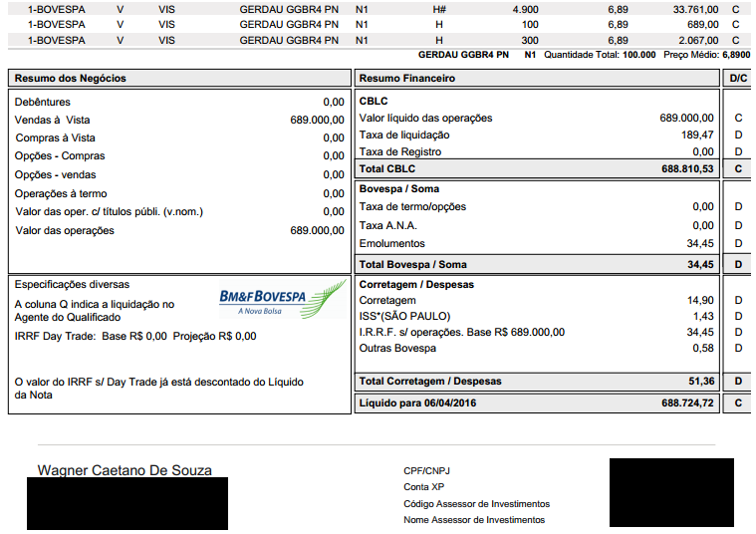
Task: Click the Corretagem fee value 14,90
Action: click(x=700, y=300)
